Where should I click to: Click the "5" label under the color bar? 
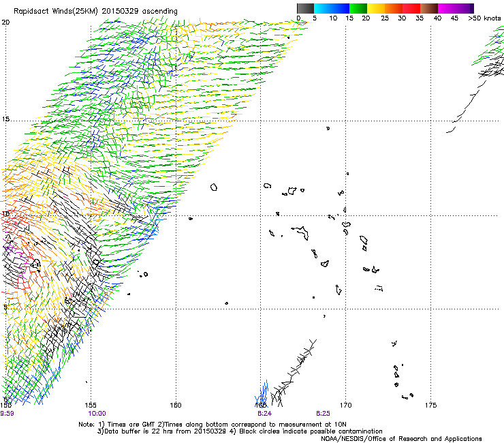click(315, 18)
